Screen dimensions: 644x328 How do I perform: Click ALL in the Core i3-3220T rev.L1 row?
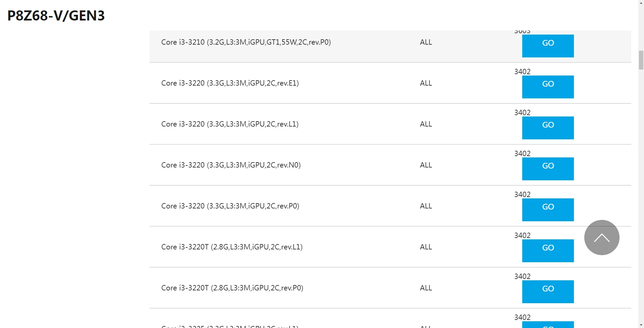(x=426, y=247)
